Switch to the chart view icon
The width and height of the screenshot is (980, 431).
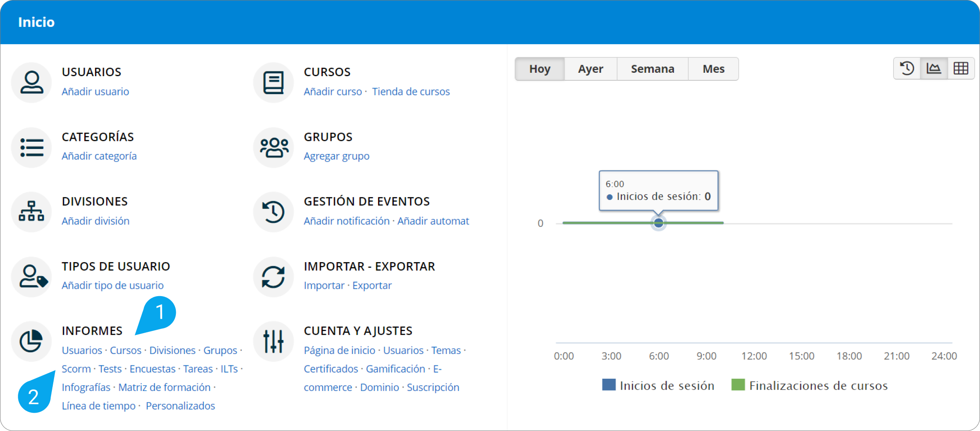click(934, 69)
